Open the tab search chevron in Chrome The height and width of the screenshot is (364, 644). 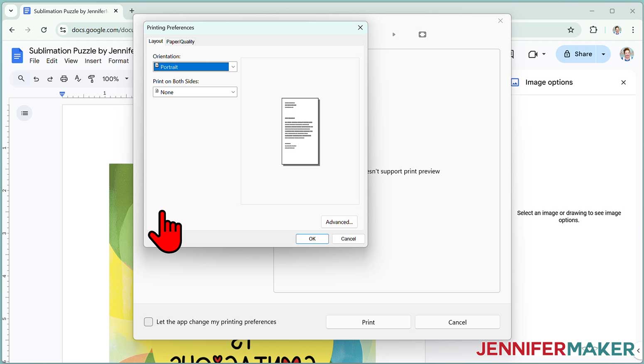[x=11, y=11]
